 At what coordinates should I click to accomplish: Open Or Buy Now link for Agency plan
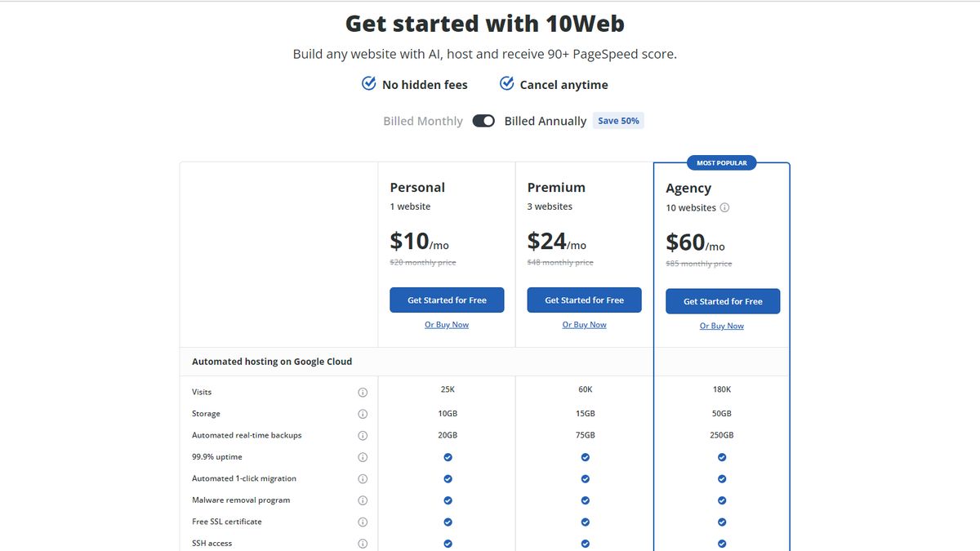[721, 326]
